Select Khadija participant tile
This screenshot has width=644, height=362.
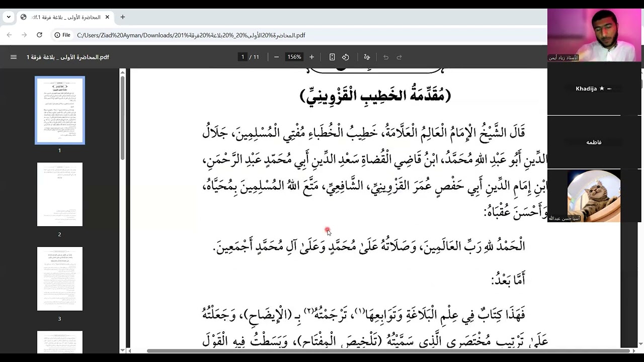(x=594, y=89)
